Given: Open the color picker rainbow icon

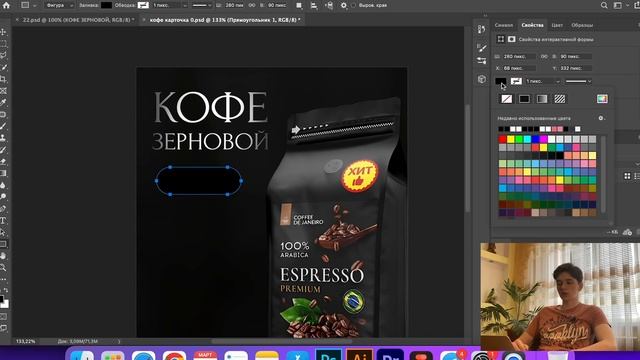Looking at the screenshot, I should point(602,99).
